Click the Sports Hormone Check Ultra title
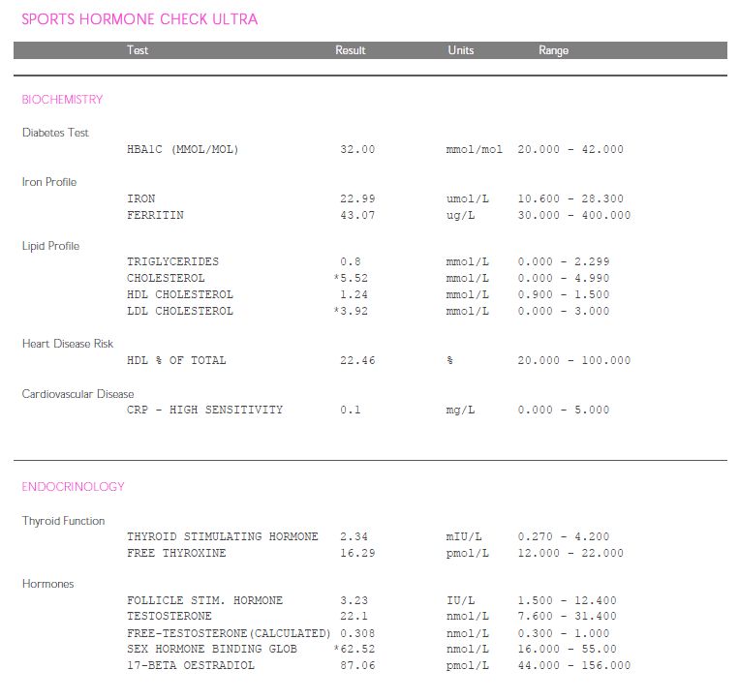Image resolution: width=739 pixels, height=700 pixels. tap(139, 19)
